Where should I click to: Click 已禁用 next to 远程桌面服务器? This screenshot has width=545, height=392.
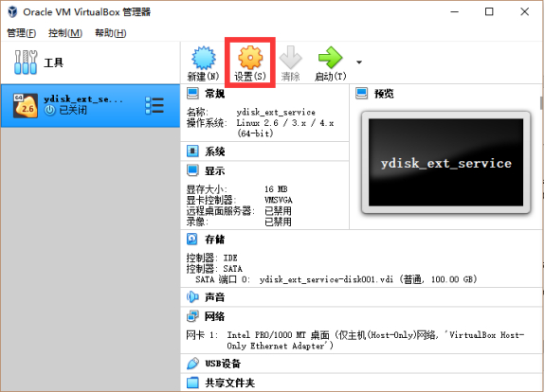coord(278,211)
